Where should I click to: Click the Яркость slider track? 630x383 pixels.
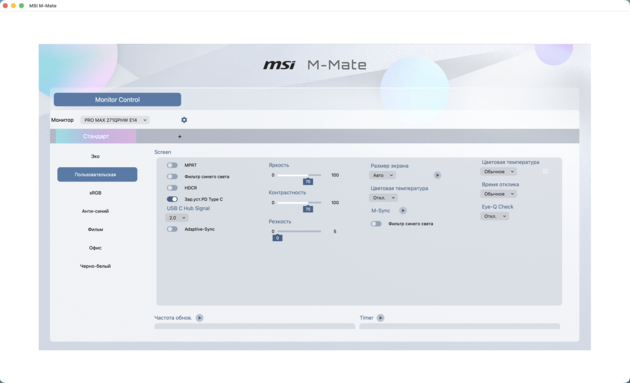point(299,175)
